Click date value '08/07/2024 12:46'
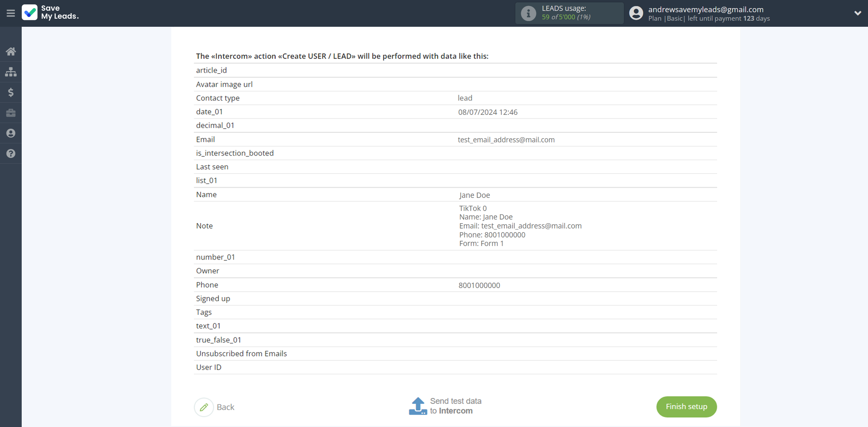This screenshot has width=868, height=427. [x=488, y=112]
